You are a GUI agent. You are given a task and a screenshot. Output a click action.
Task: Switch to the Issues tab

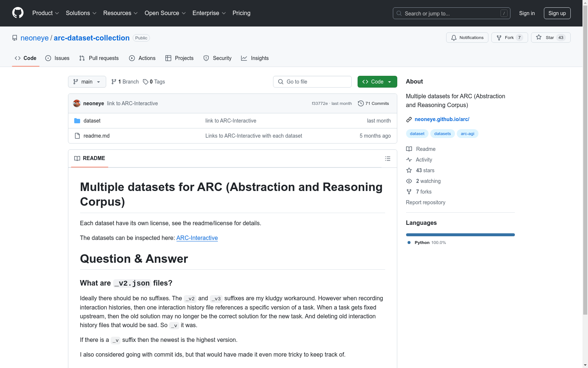[x=57, y=58]
